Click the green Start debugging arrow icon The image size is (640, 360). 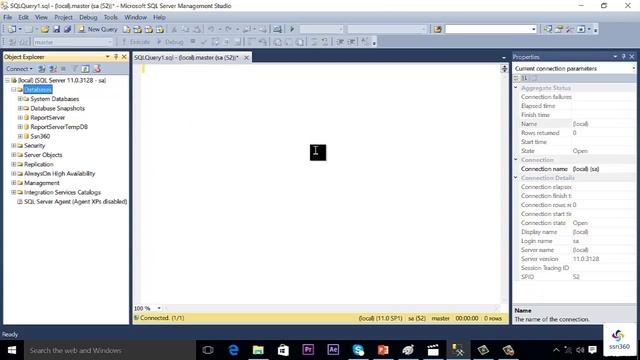point(292,29)
